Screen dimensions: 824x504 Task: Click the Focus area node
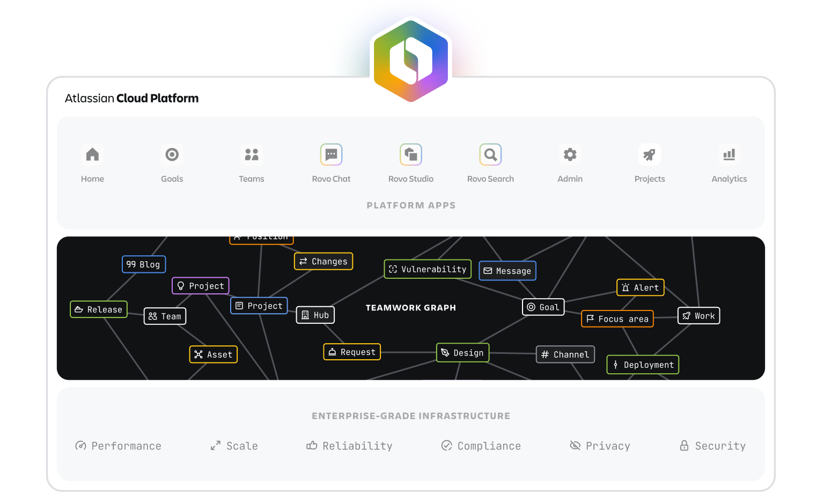(x=617, y=319)
